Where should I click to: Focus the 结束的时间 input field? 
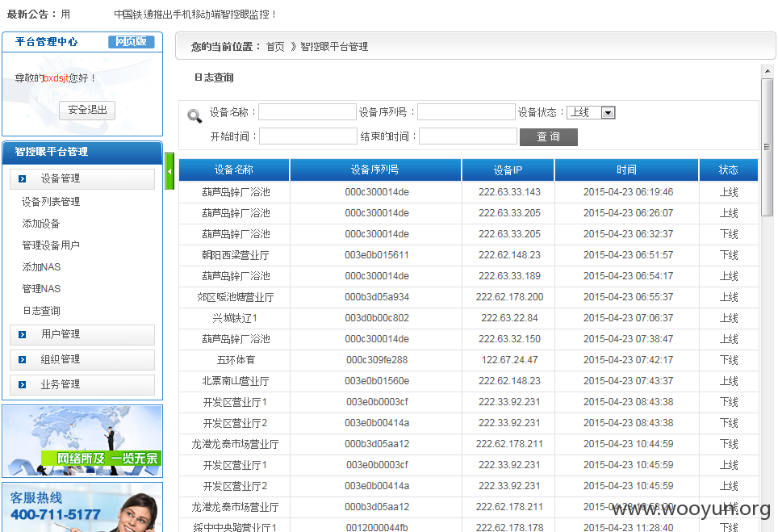pyautogui.click(x=468, y=136)
